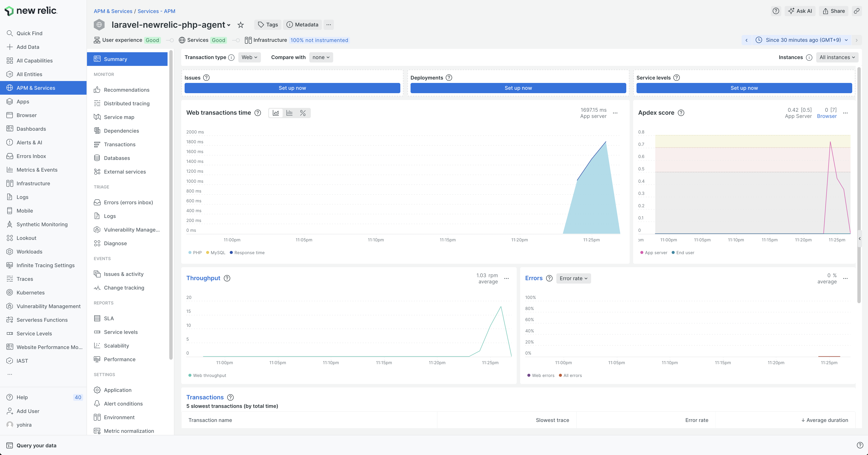Open the Browser link under Apdex score
The height and width of the screenshot is (455, 868).
(827, 116)
